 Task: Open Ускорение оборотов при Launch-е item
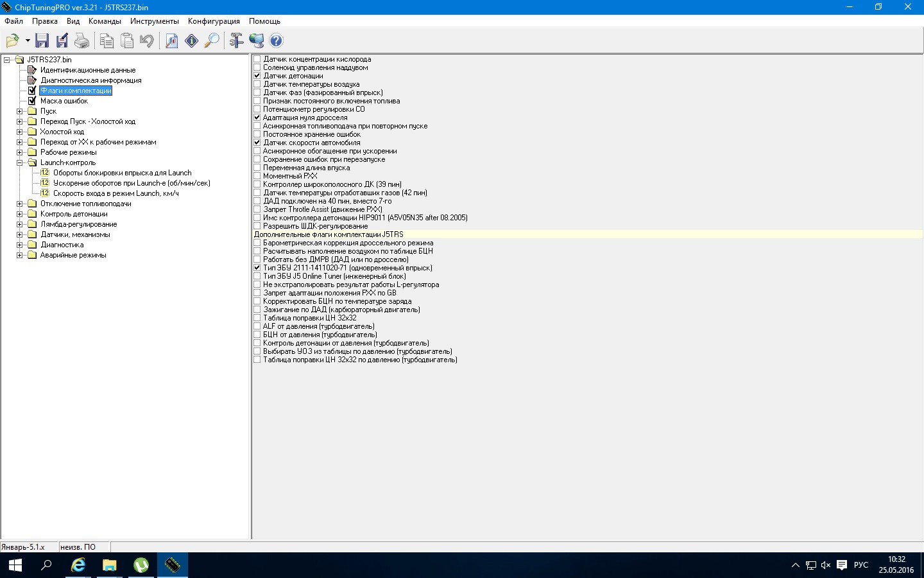click(132, 183)
